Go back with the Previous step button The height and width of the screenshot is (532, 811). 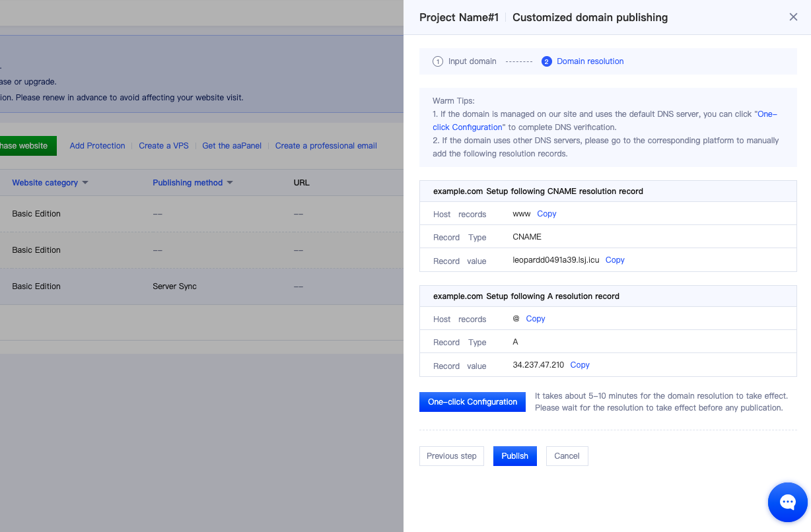(x=451, y=456)
